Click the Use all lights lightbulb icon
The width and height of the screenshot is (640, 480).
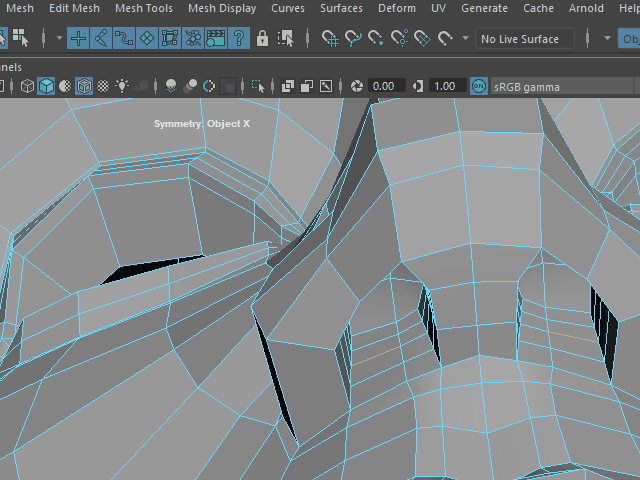[122, 86]
